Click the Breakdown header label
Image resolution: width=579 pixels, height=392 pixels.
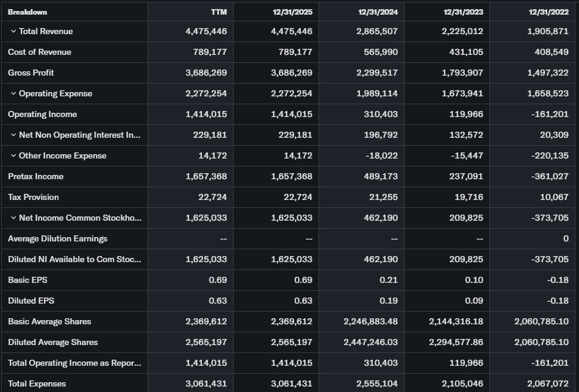point(27,12)
